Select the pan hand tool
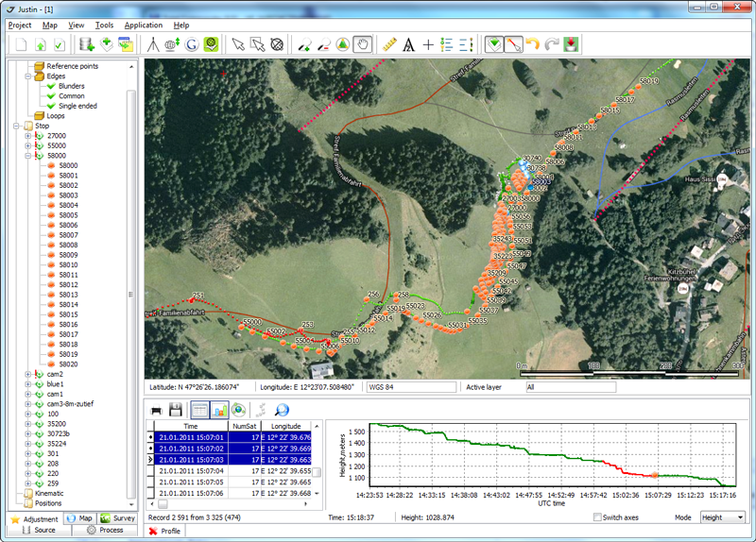The width and height of the screenshot is (756, 542). coord(363,44)
